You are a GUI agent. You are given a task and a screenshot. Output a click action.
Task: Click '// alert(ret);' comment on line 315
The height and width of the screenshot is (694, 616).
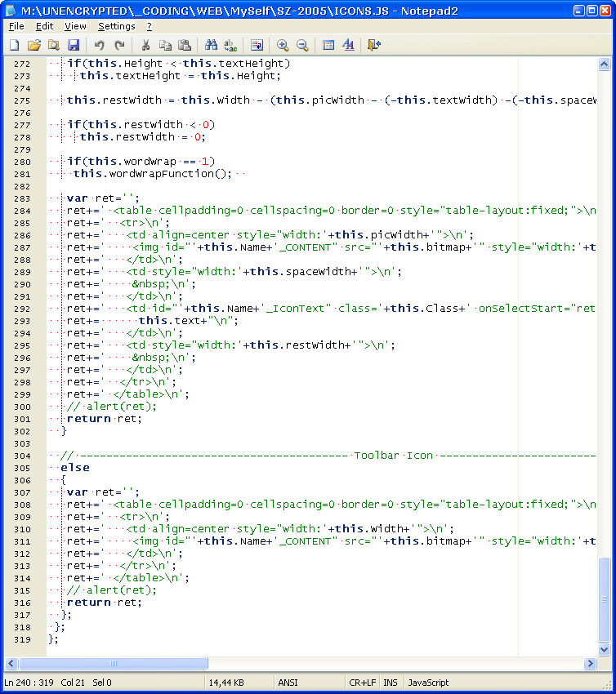112,590
